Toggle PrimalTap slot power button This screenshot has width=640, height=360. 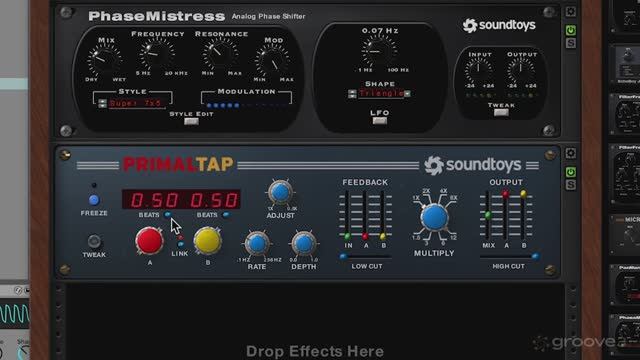click(x=571, y=172)
